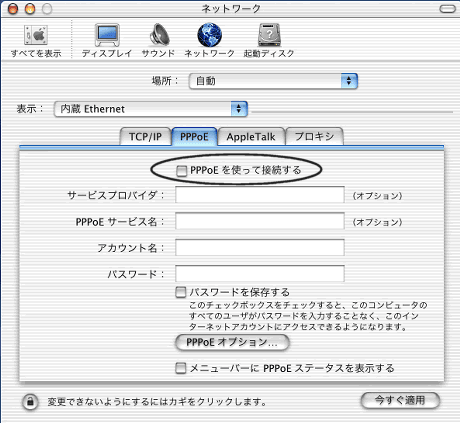Switch to the TCP/IP tab
The image size is (460, 423).
(145, 137)
